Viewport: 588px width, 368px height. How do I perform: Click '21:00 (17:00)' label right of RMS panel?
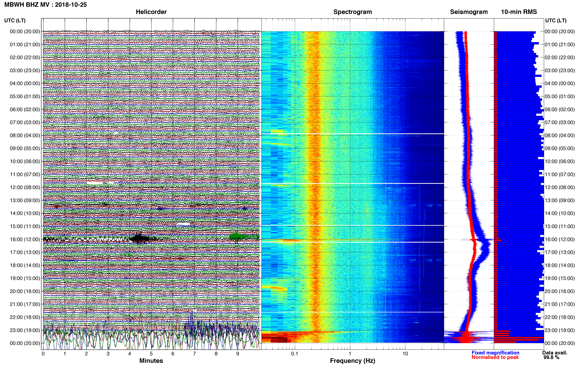560,304
